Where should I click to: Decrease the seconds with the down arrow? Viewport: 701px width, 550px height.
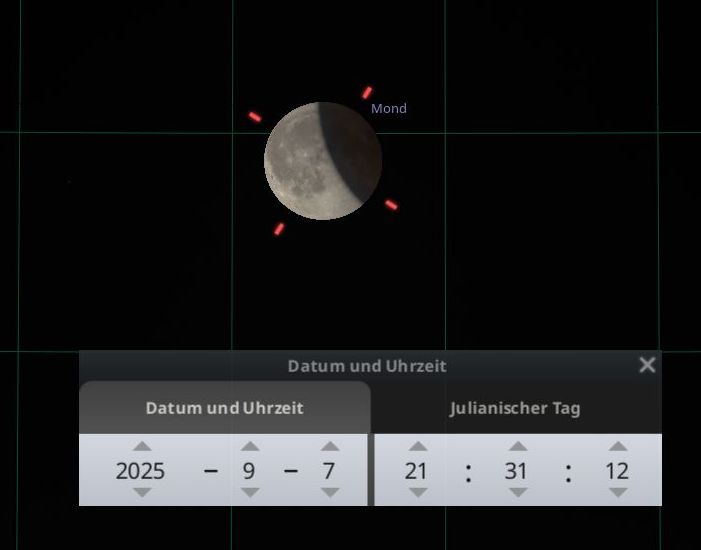tap(618, 492)
